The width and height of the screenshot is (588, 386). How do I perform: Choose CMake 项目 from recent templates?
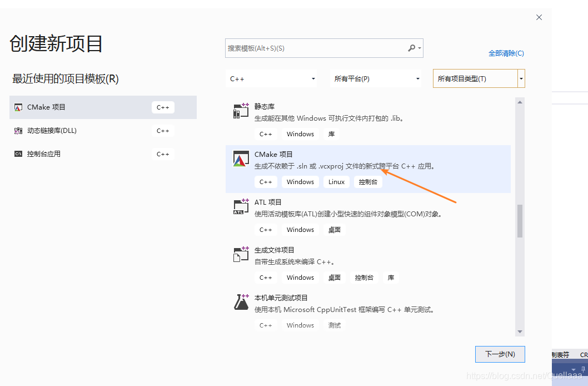pyautogui.click(x=103, y=107)
